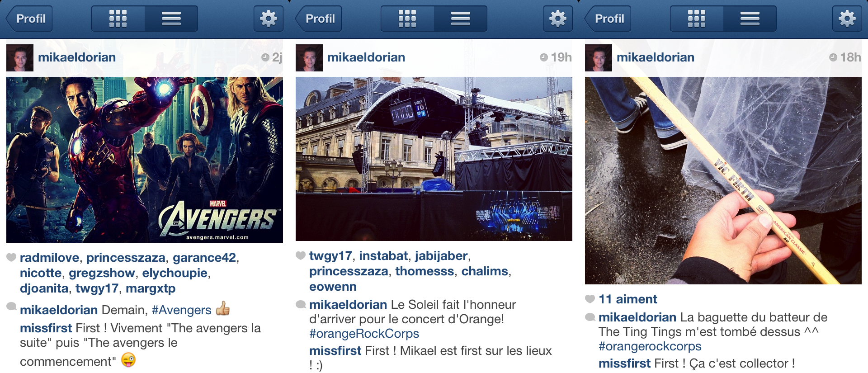Choose list view icon in third panel

click(750, 19)
